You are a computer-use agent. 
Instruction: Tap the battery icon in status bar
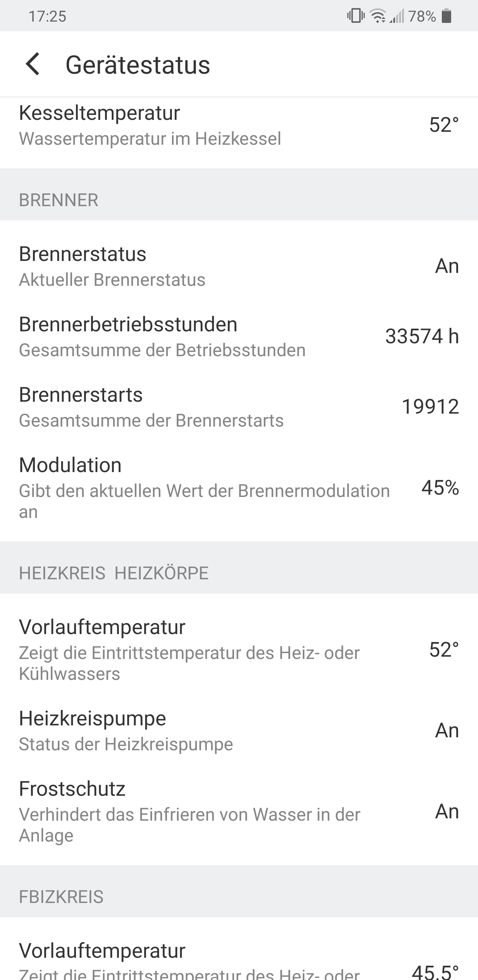(446, 16)
